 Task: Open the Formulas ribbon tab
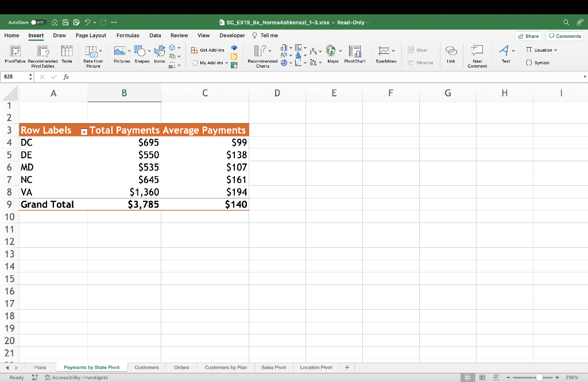(127, 35)
